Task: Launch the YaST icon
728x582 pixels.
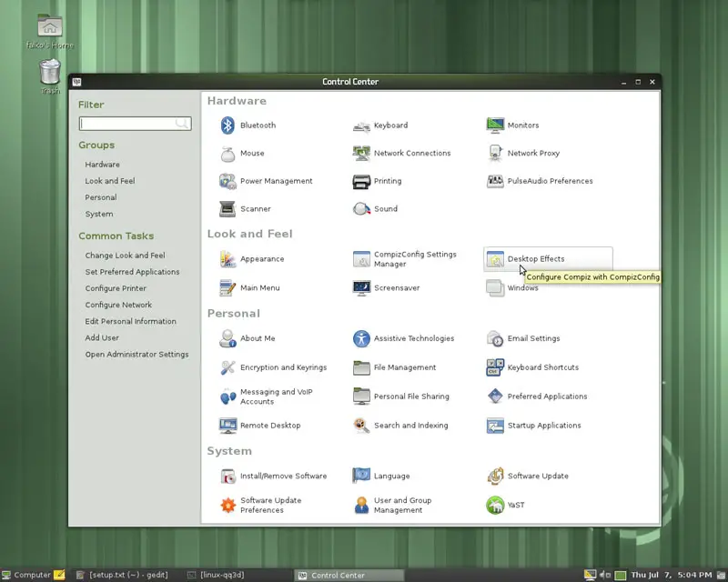Action: pos(495,506)
